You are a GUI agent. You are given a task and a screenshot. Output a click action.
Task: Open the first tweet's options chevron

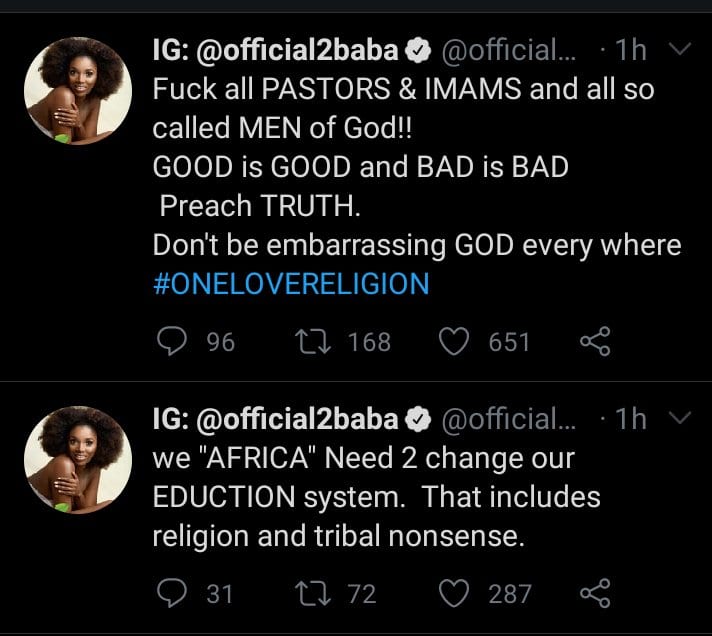[x=679, y=49]
